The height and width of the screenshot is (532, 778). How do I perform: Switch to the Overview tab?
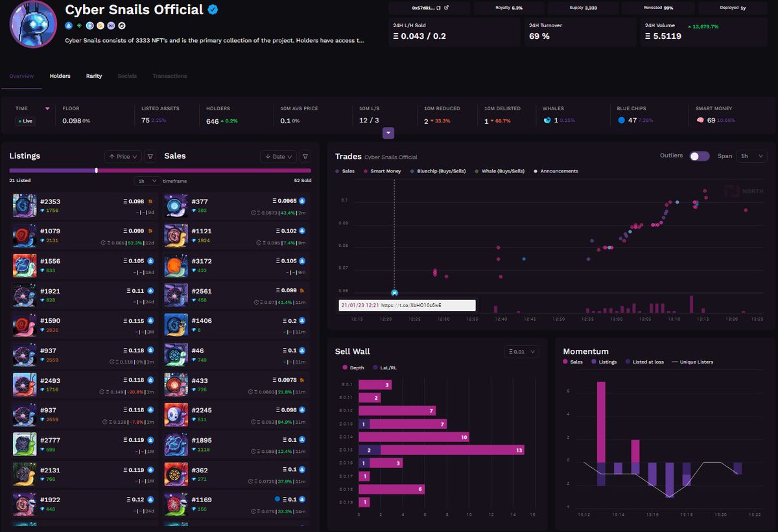pos(21,76)
